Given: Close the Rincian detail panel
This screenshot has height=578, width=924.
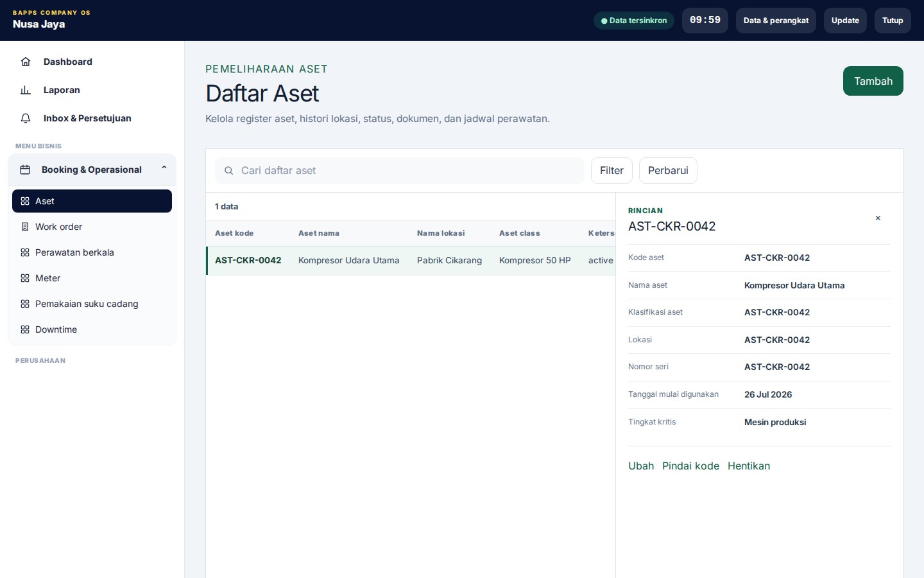Looking at the screenshot, I should click(878, 218).
